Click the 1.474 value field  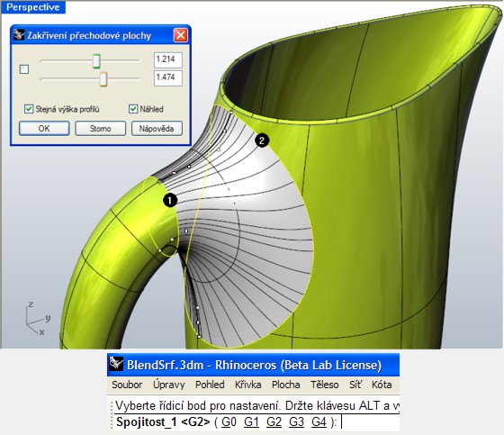(x=168, y=77)
